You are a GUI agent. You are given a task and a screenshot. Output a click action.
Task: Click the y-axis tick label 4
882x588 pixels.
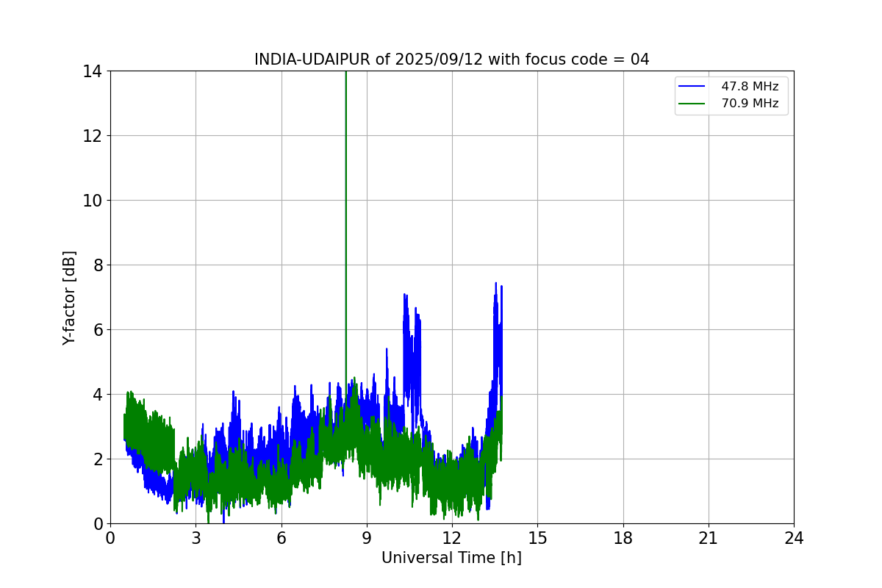(97, 395)
